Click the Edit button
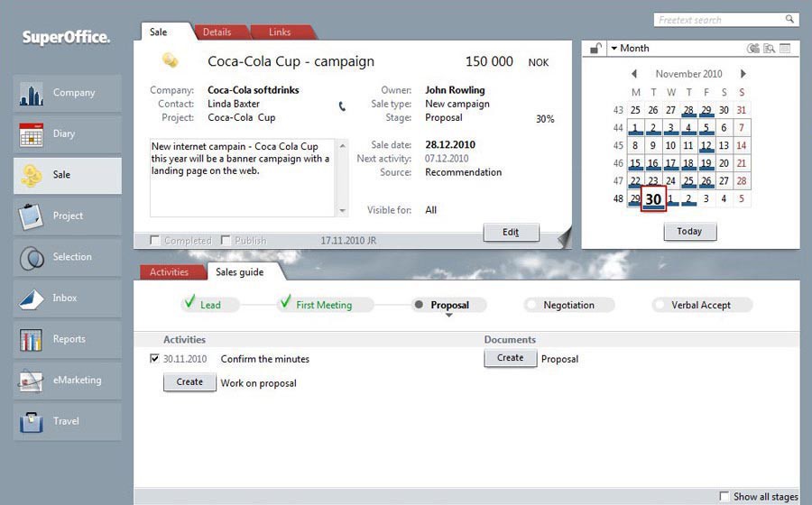This screenshot has height=505, width=812. tap(512, 232)
